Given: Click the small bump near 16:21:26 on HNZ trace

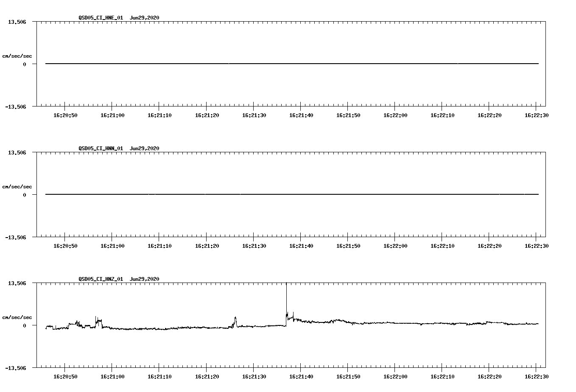Looking at the screenshot, I should [x=235, y=322].
